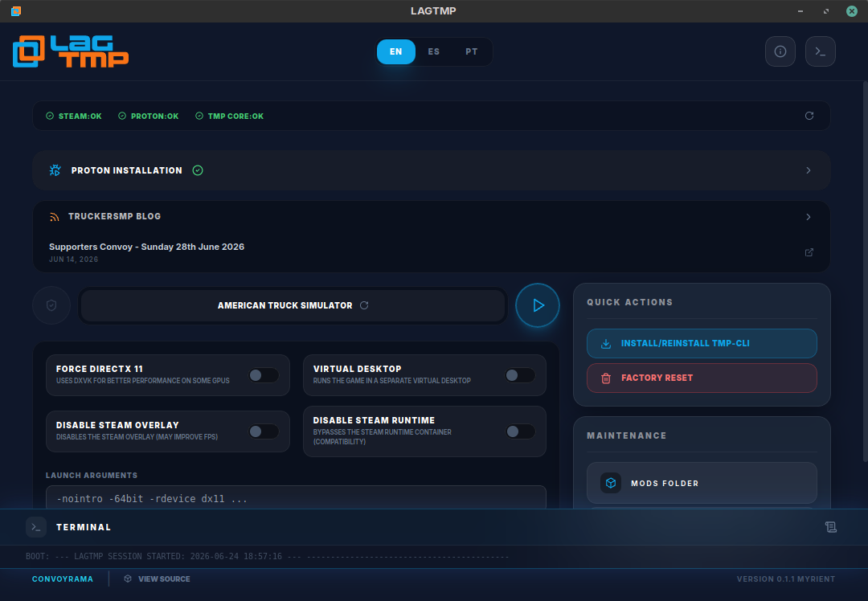Screen dimensions: 868x601
Task: Expand the TruckersMP Blog chevron
Action: point(809,217)
